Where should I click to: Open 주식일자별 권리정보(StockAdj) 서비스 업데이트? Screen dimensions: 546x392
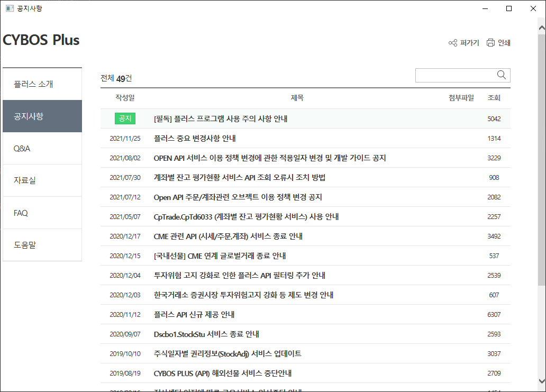(x=228, y=354)
